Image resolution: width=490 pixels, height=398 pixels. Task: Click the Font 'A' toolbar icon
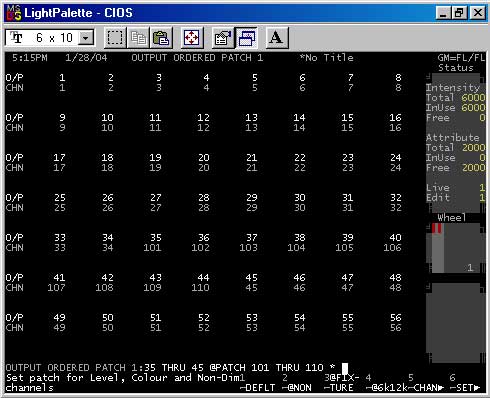click(277, 38)
